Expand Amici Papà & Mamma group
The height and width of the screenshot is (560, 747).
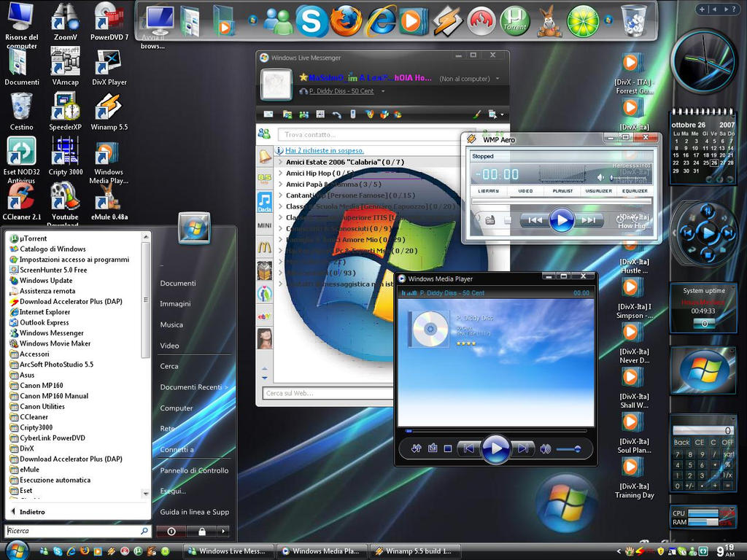[x=281, y=184]
